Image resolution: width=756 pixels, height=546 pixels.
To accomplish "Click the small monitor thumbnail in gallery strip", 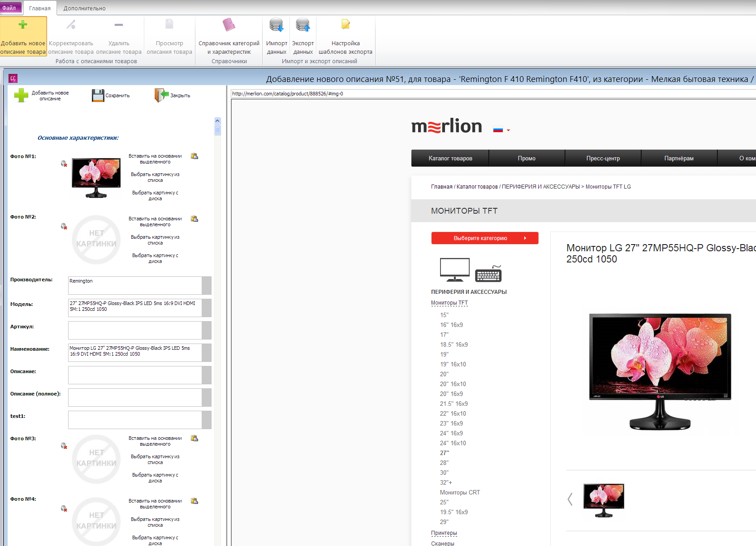I will pyautogui.click(x=604, y=500).
